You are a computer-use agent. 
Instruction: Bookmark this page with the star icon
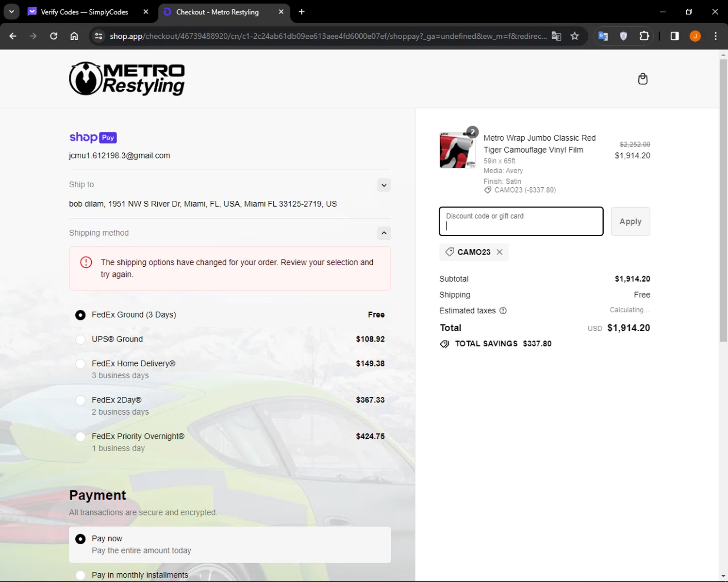pos(575,36)
